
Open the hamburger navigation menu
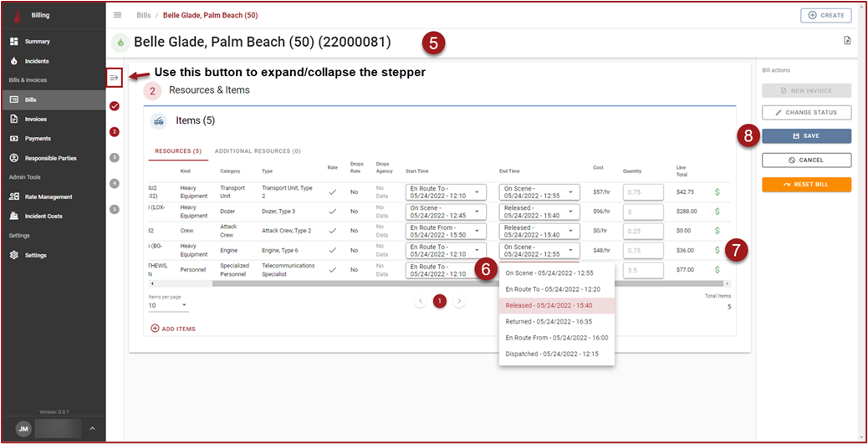coord(118,15)
